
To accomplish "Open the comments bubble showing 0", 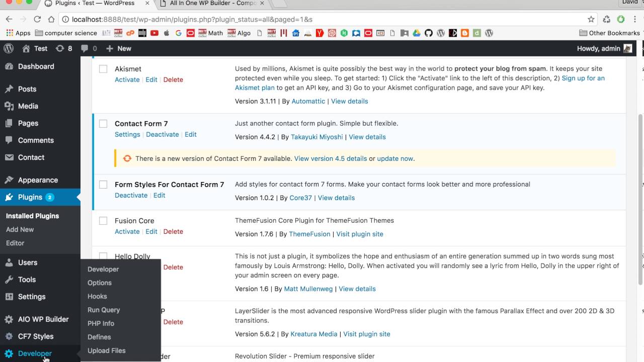I will (x=89, y=48).
